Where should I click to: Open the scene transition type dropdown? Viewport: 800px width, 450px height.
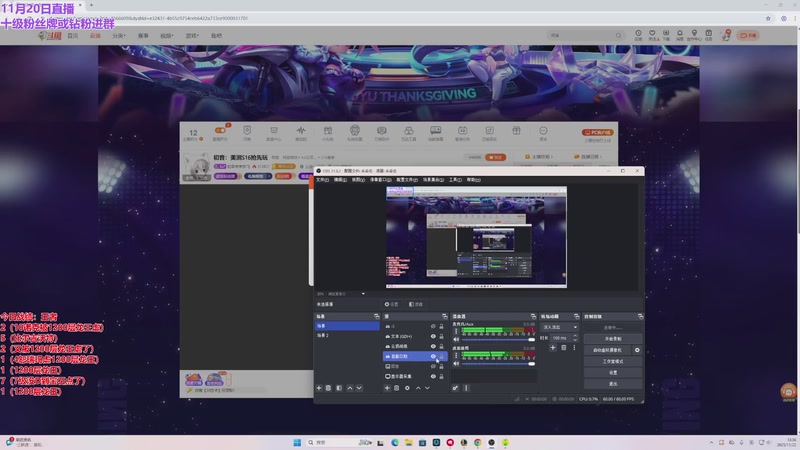pos(559,327)
